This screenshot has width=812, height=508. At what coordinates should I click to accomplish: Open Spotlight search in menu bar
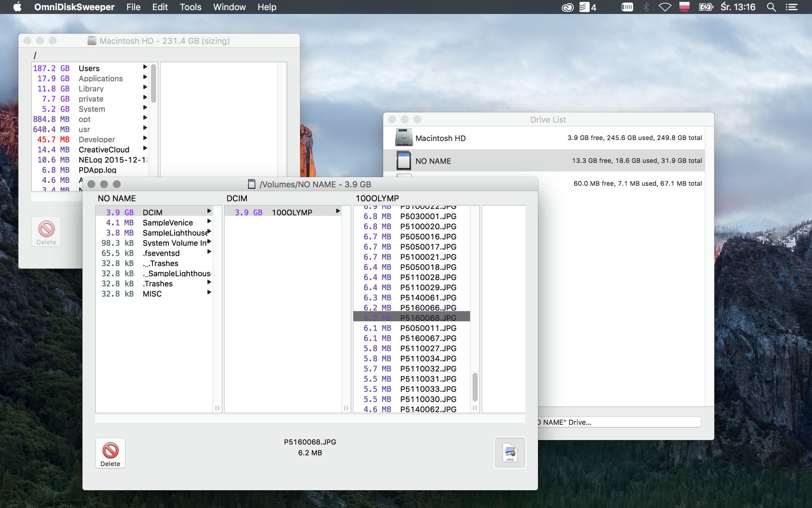point(771,7)
